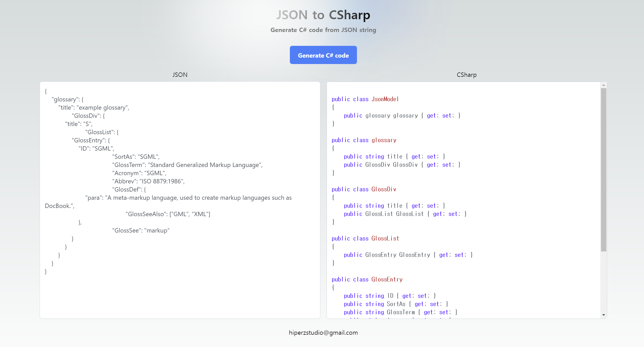Place cursor on the "Acronym": "SGML" line
Screen dimensions: 644x347
tap(139, 173)
